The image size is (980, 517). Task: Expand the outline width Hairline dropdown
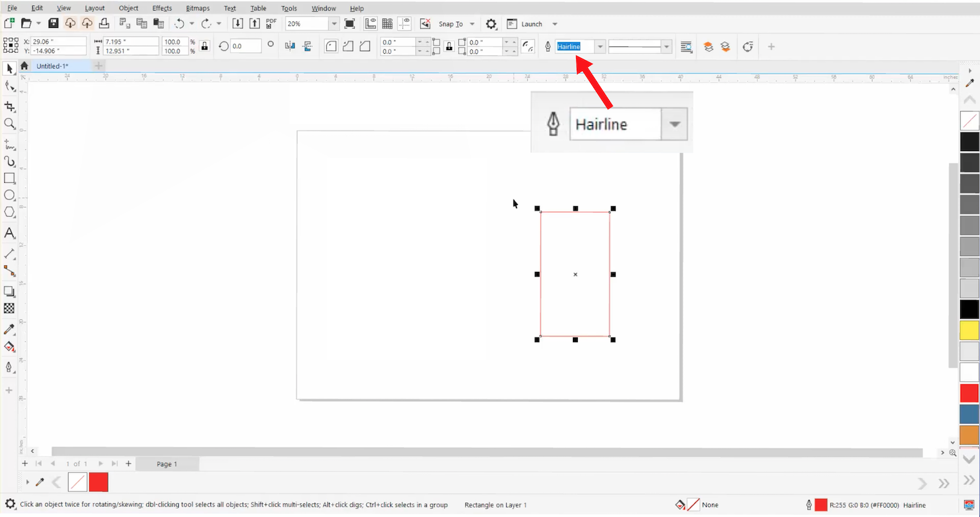pos(600,46)
